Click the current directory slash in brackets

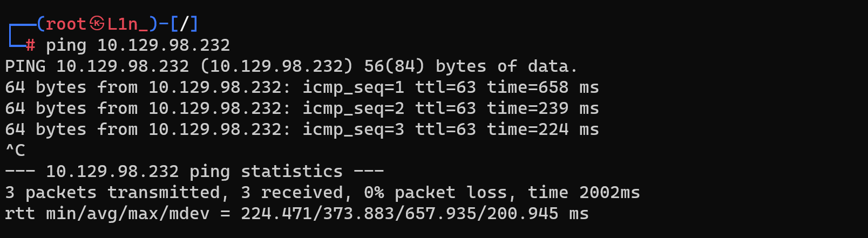coord(184,24)
